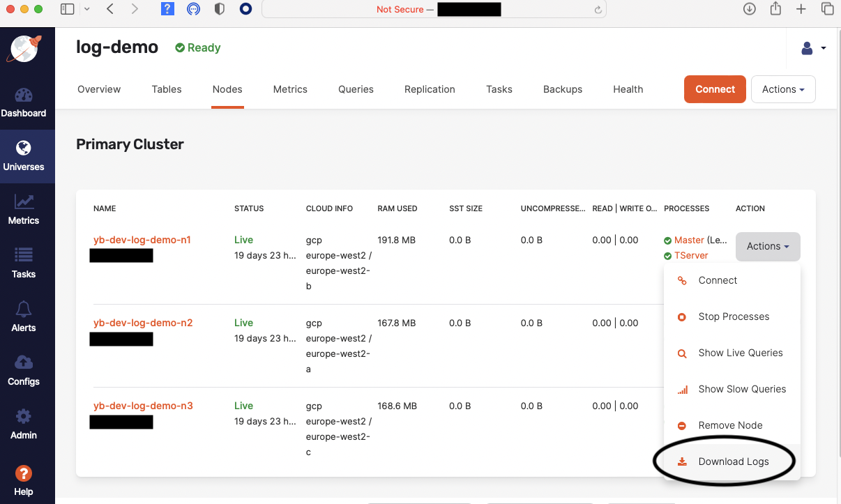Viewport: 841px width, 504px height.
Task: Toggle the n1 node Actions dropdown
Action: pos(768,246)
